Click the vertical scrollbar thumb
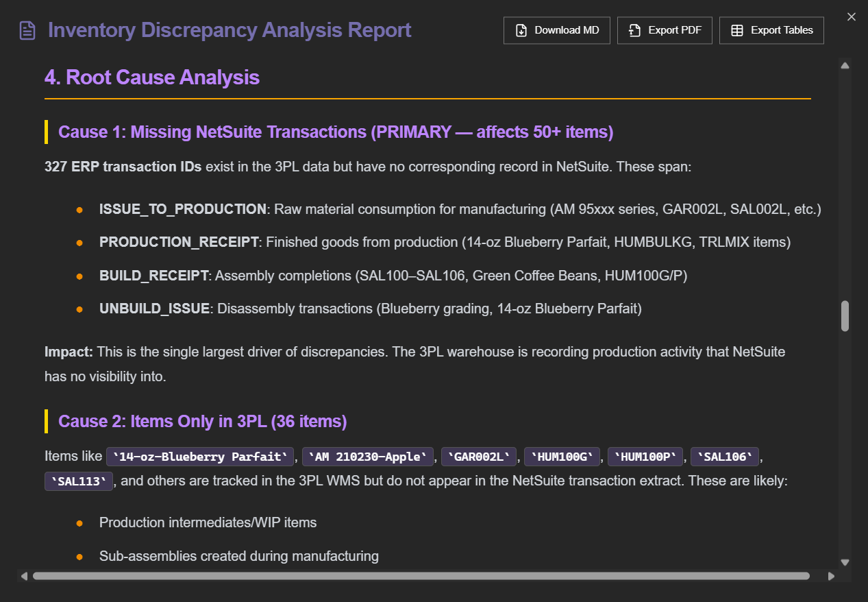 click(845, 316)
